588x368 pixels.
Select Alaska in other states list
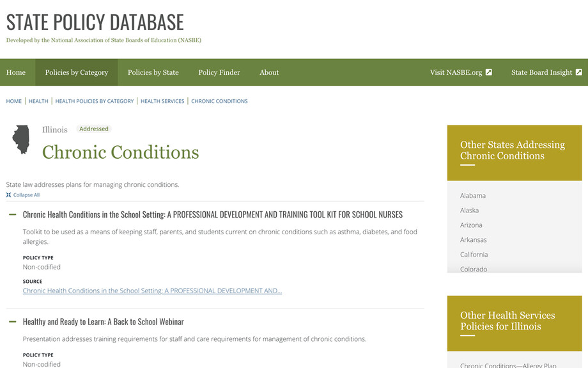[469, 211]
